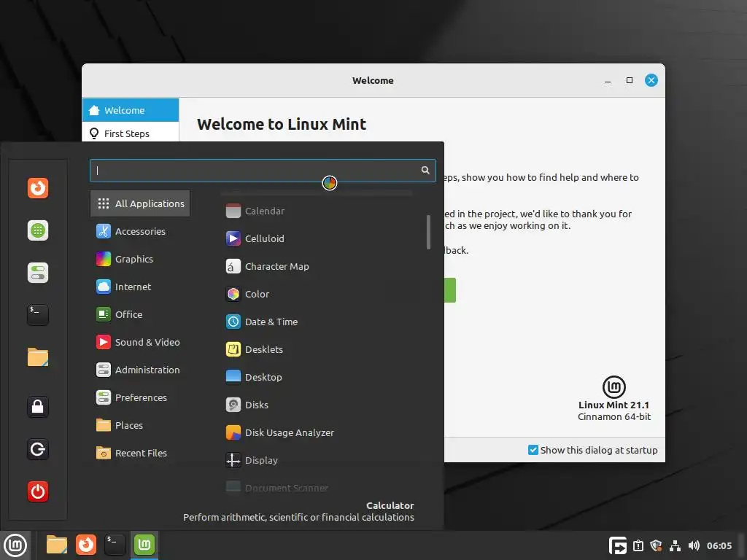Launch Disk Usage Analyzer
Viewport: 747px width, 560px height.
pos(317,432)
